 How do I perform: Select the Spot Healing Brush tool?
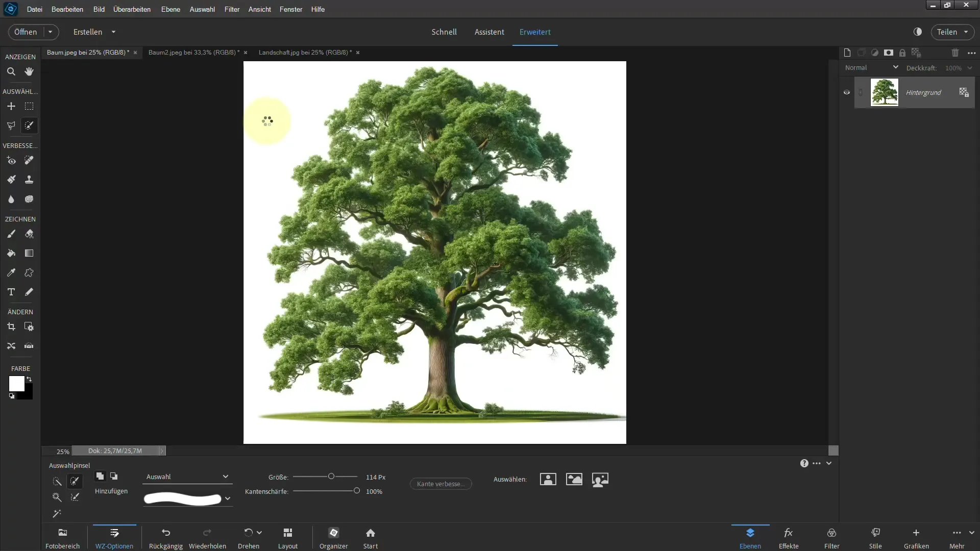[29, 161]
